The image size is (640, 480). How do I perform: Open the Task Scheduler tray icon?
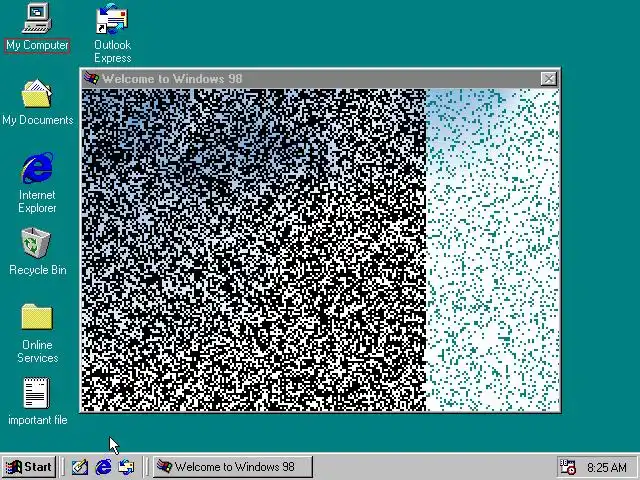(x=567, y=467)
